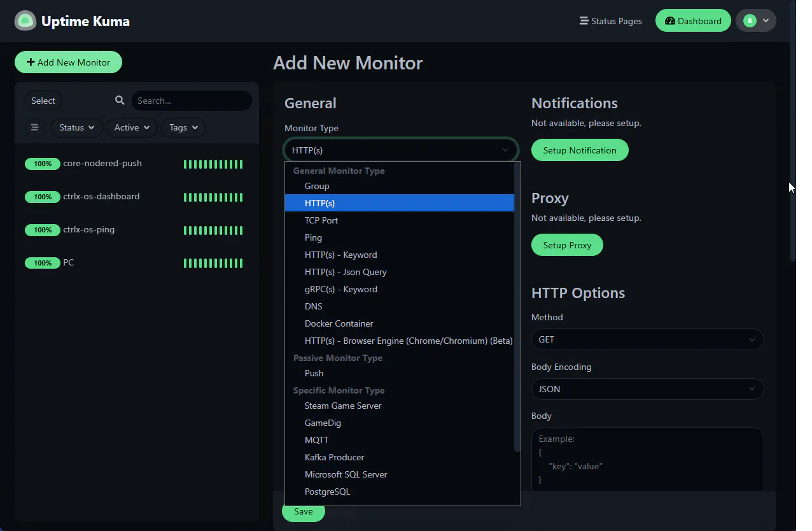Screen dimensions: 812x531
Task: Pick the Push passive monitor type
Action: click(314, 373)
